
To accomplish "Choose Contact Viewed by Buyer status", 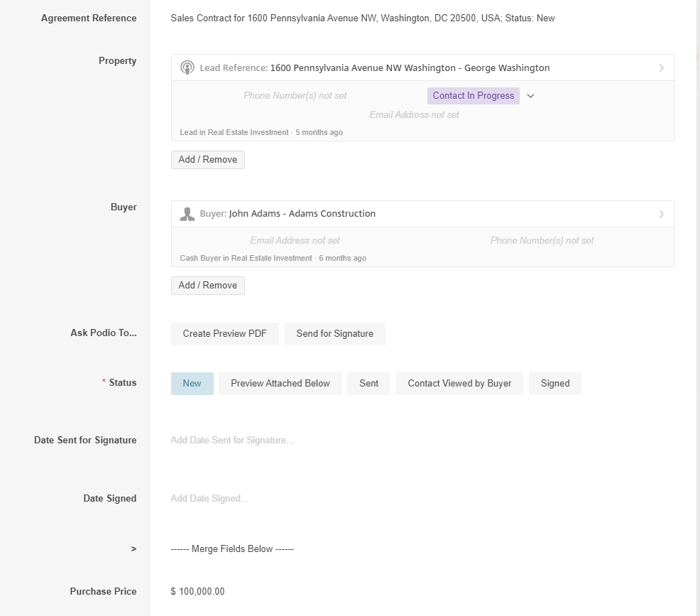I will click(459, 384).
